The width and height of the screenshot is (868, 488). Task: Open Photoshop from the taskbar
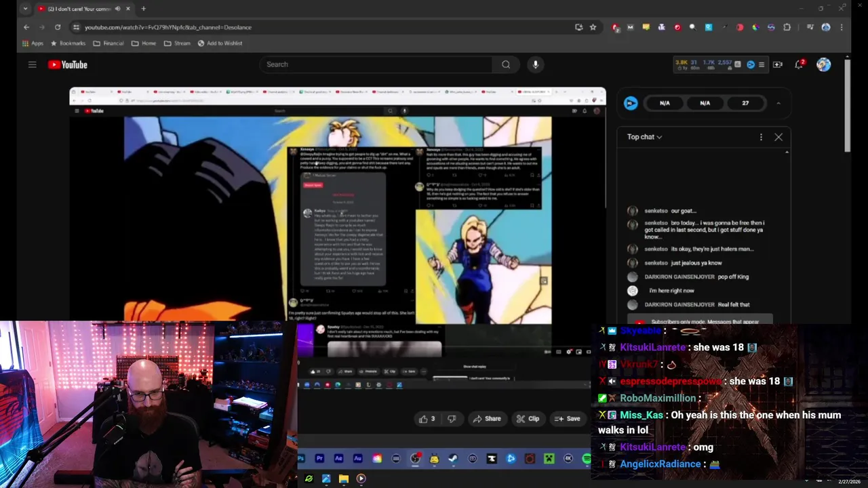click(x=301, y=458)
